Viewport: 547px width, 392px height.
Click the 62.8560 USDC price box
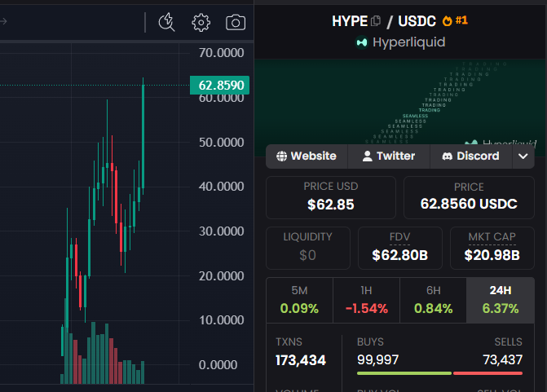pyautogui.click(x=469, y=197)
